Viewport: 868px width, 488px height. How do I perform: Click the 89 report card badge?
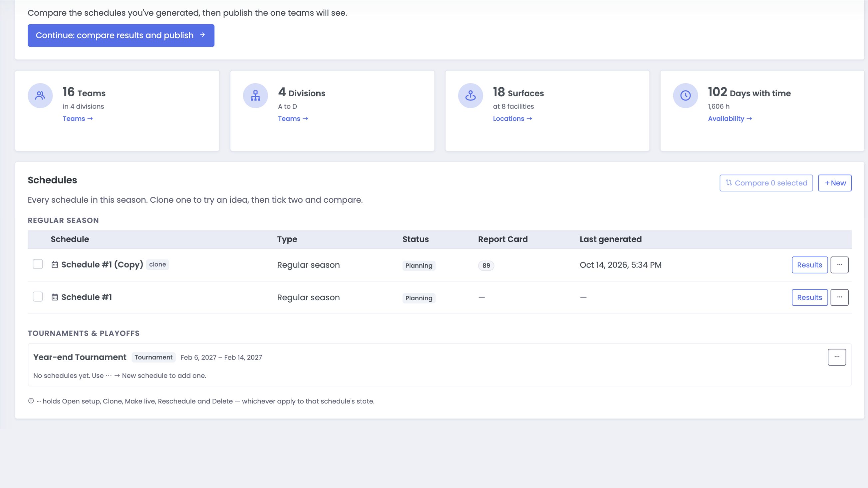coord(486,265)
